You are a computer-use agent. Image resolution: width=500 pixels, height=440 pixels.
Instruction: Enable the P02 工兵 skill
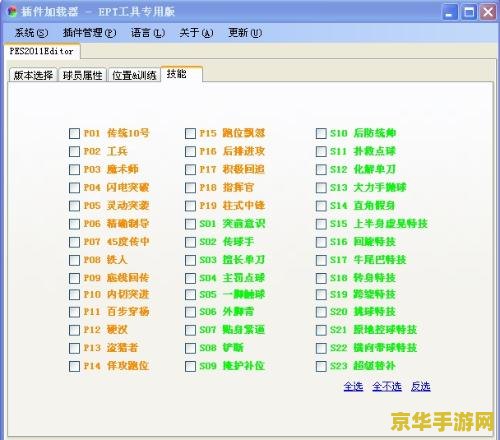pos(74,151)
